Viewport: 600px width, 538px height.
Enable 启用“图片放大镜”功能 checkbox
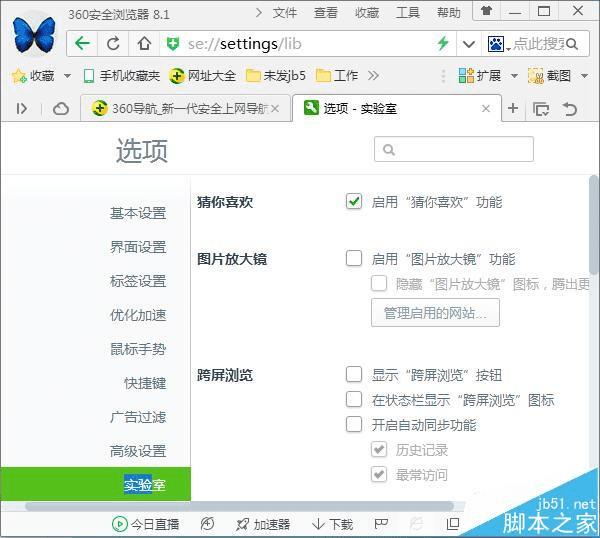point(354,258)
